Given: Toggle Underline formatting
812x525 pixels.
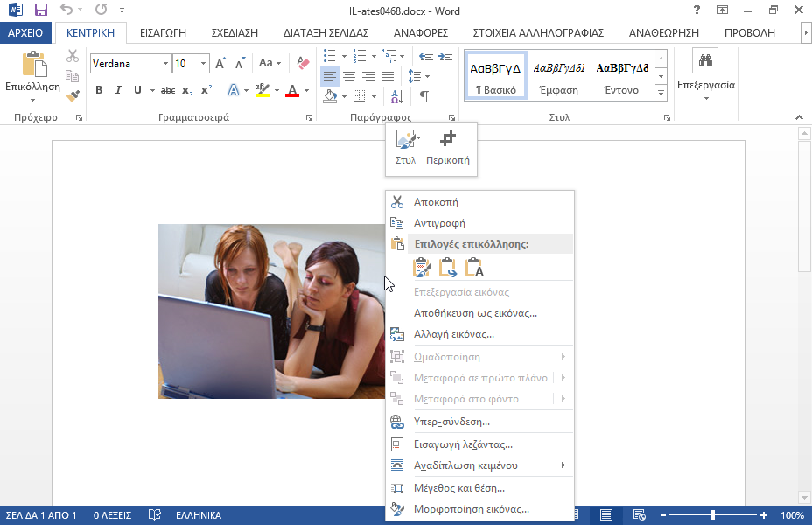Looking at the screenshot, I should click(x=137, y=90).
